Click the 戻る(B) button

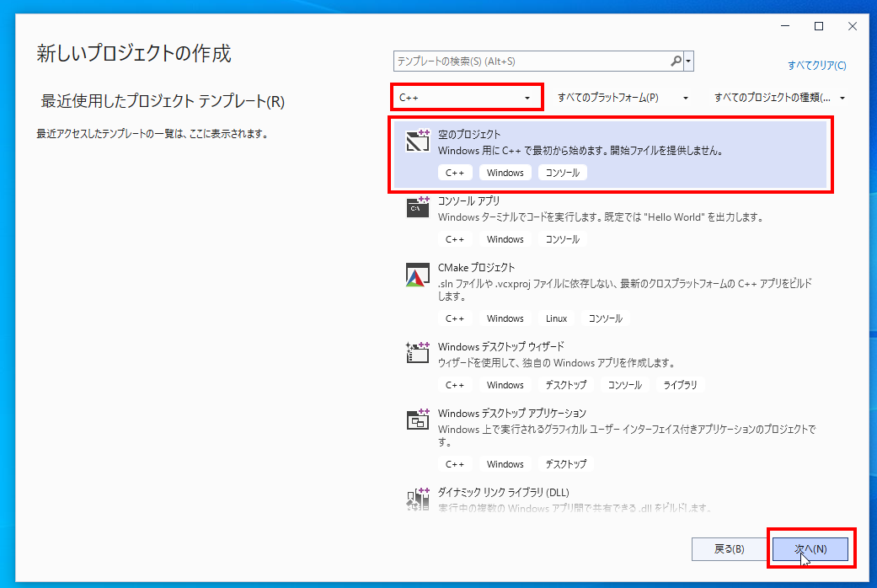click(729, 549)
